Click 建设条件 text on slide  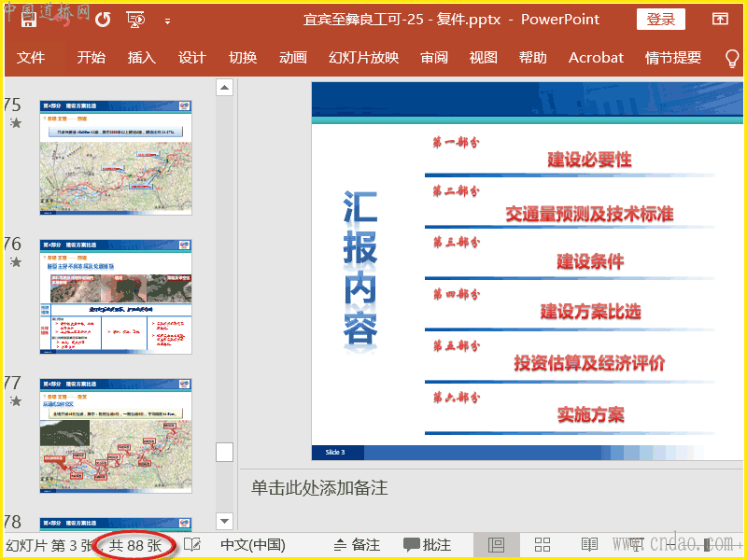590,261
